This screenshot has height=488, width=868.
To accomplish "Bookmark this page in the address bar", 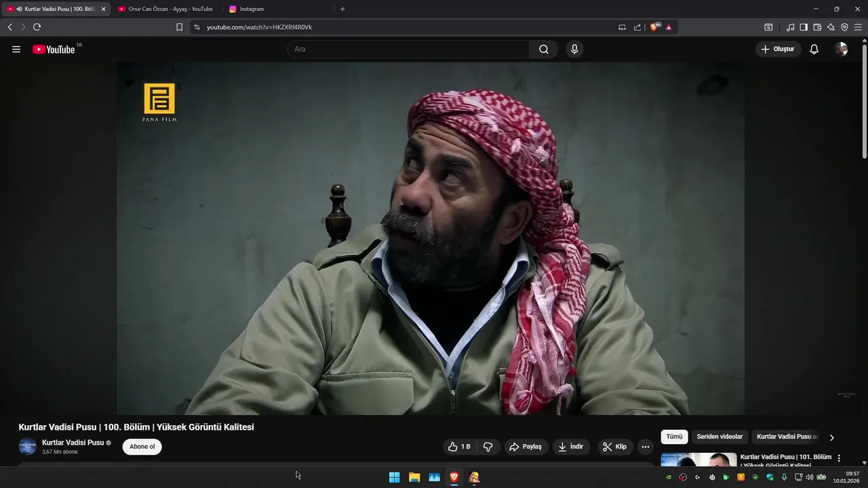I will [179, 27].
